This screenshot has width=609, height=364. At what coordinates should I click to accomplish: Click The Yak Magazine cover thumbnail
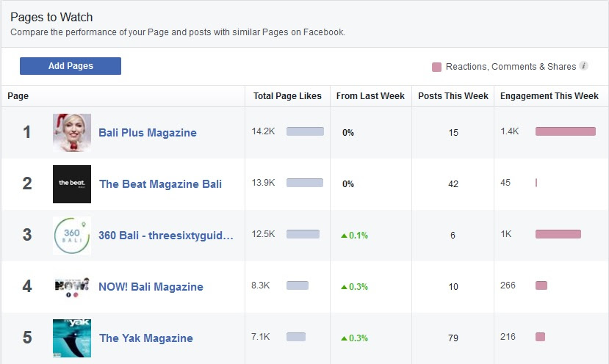72,338
